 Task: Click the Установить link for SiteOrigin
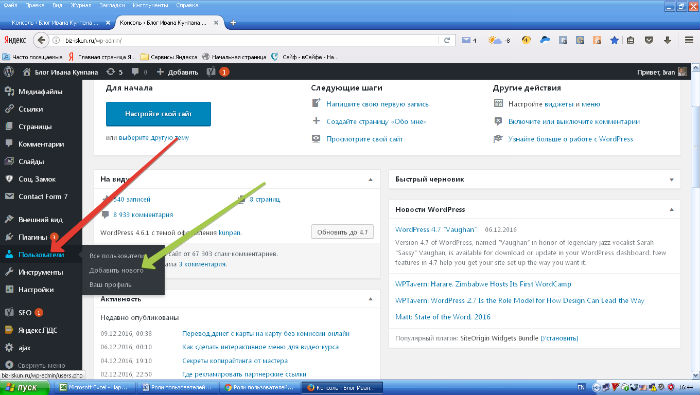(x=559, y=338)
